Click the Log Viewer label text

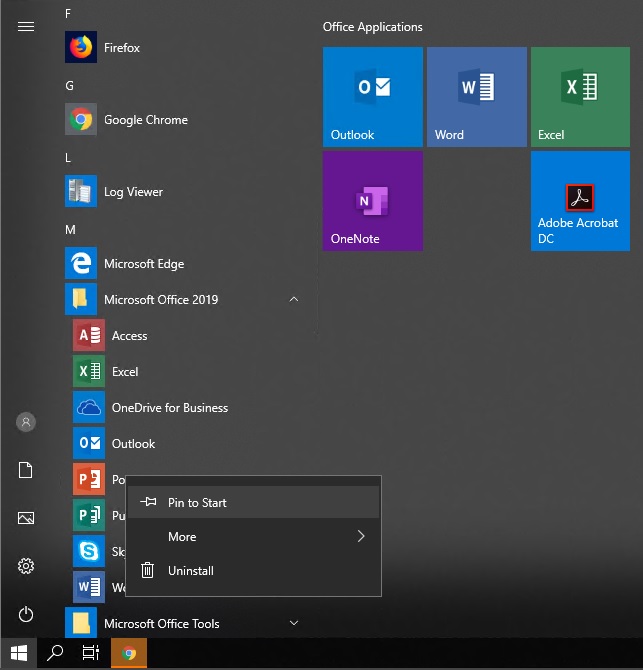(133, 192)
